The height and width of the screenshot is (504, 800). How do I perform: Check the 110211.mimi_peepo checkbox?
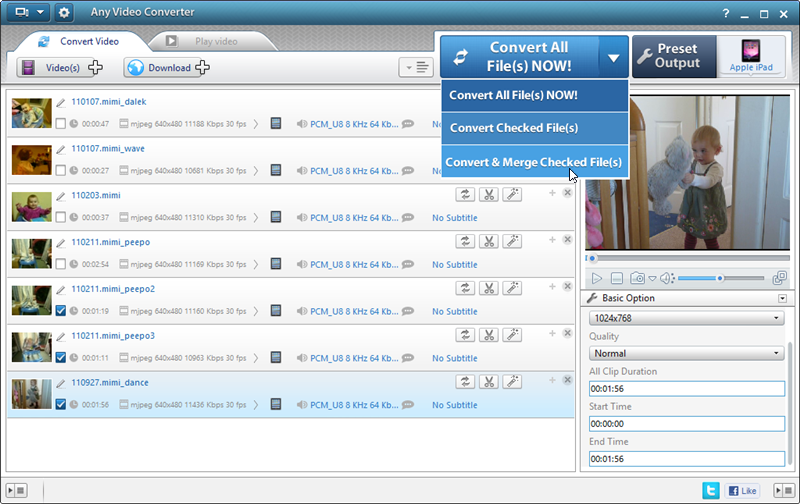pyautogui.click(x=61, y=264)
